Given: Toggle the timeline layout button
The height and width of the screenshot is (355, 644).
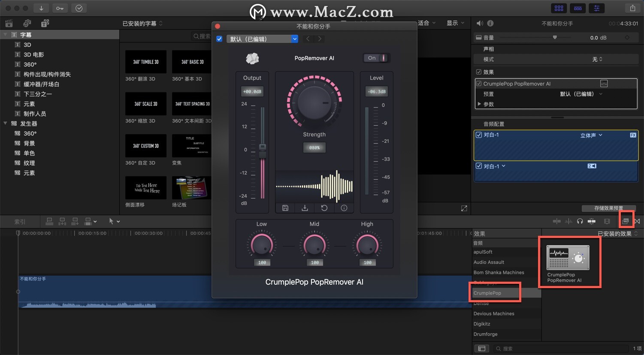Looking at the screenshot, I should point(578,8).
